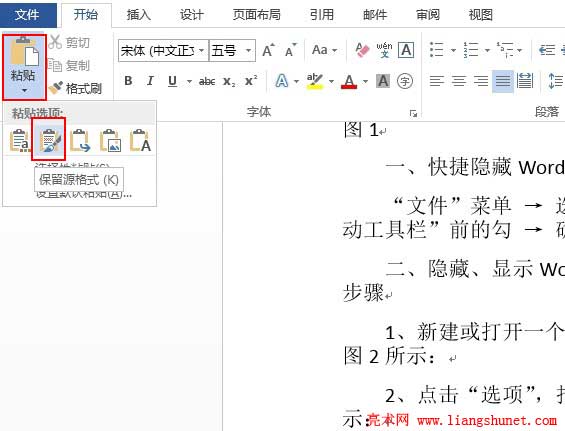565x431 pixels.
Task: Choose the Keep Text Only paste icon
Action: 140,140
